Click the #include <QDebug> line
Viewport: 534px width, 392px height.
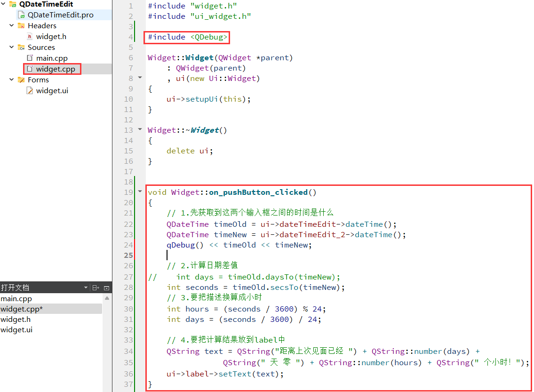187,37
